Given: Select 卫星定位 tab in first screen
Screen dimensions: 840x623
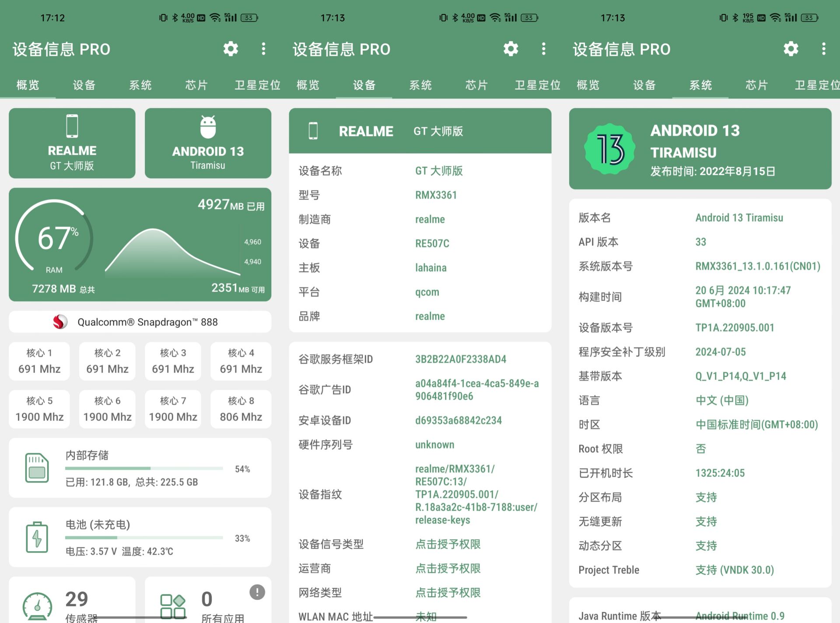Looking at the screenshot, I should point(257,85).
